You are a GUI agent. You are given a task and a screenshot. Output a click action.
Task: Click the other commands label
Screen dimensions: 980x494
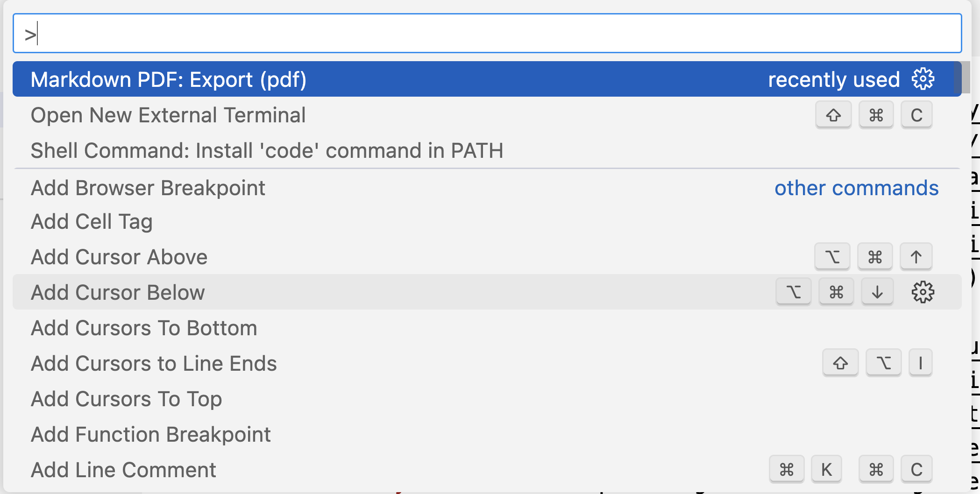(x=856, y=188)
